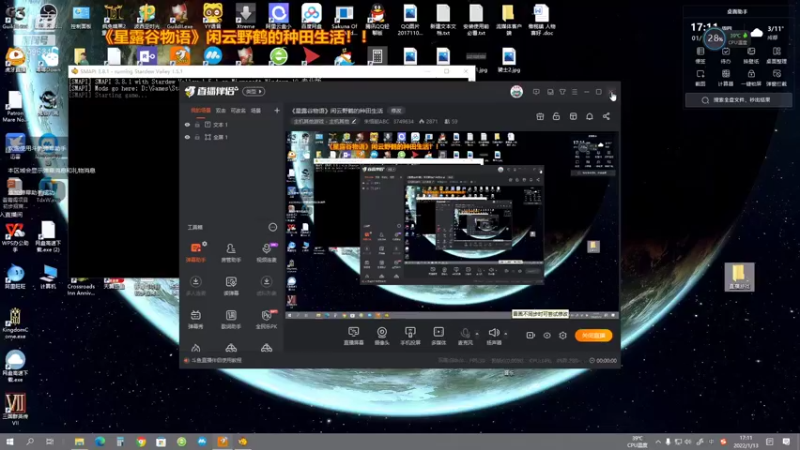800x450 pixels.
Task: Open the 弹幕助手 tool
Action: tap(195, 252)
